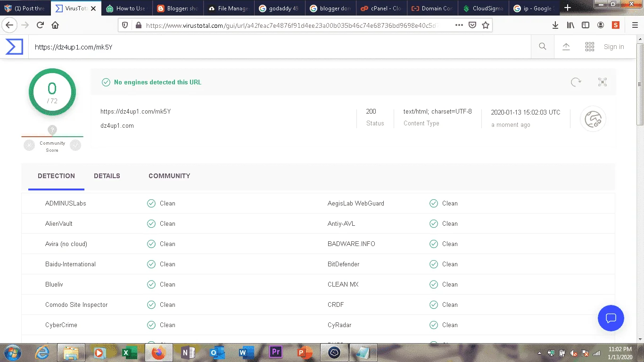Save page to Pocket icon
644x362 pixels.
click(472, 25)
